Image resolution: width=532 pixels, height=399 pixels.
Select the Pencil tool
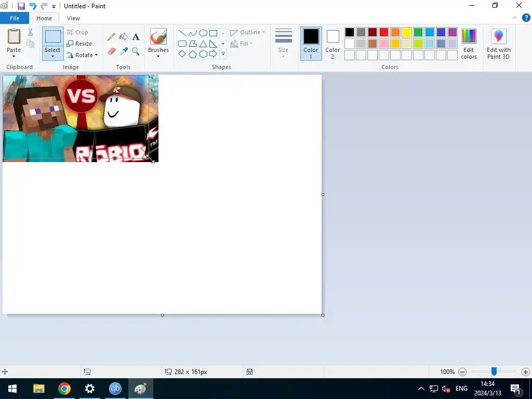[111, 37]
